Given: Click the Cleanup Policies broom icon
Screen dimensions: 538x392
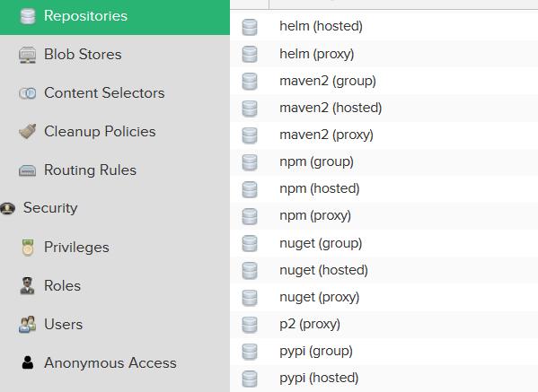Looking at the screenshot, I should pos(28,132).
